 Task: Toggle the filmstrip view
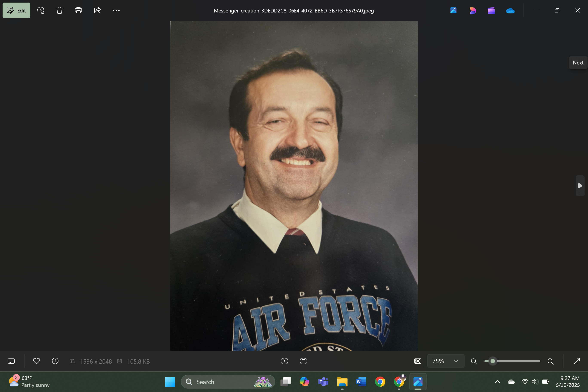pos(11,361)
